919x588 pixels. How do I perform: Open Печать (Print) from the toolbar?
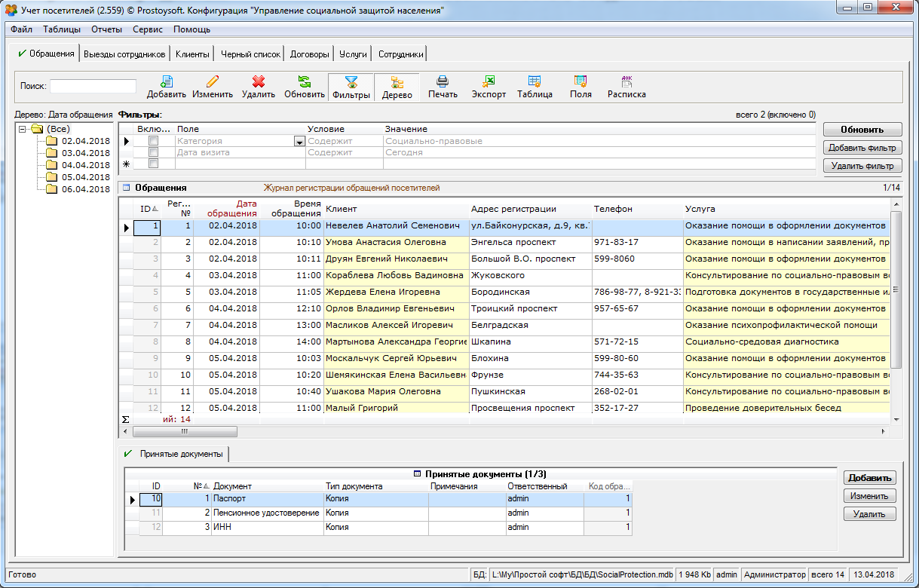click(443, 82)
